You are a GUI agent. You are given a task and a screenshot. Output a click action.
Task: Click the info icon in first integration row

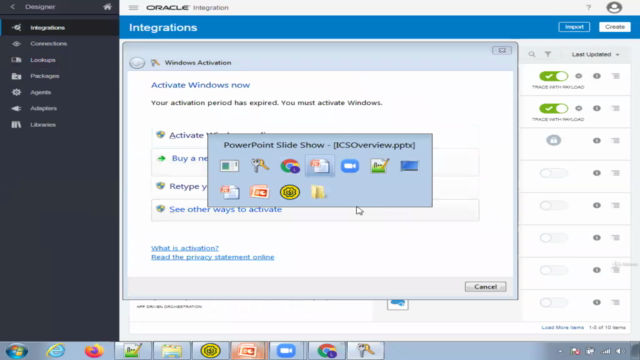(597, 76)
